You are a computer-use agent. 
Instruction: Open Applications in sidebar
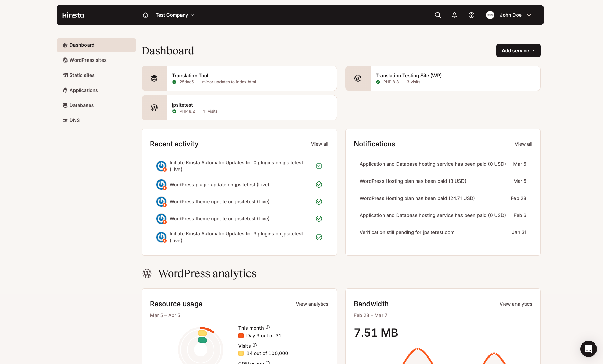(x=96, y=90)
